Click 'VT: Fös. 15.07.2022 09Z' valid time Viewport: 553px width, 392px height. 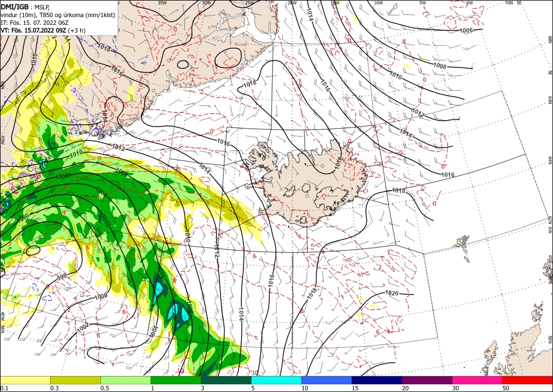click(x=33, y=30)
